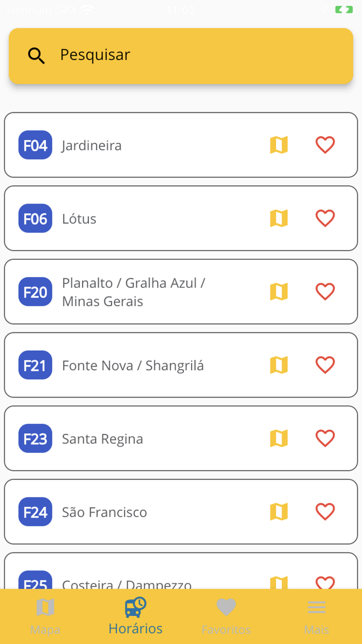Tap the search magnifier icon
Image resolution: width=362 pixels, height=644 pixels.
point(36,55)
